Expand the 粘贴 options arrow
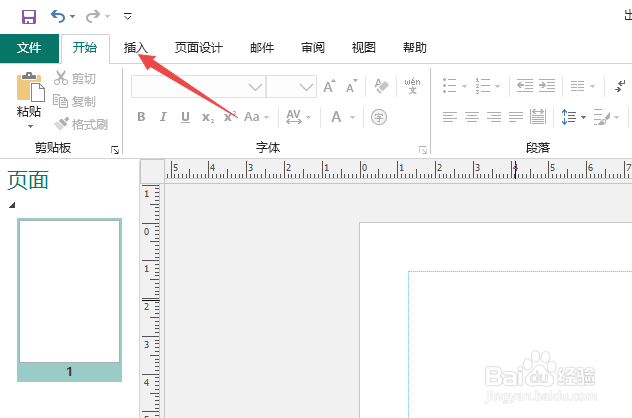The height and width of the screenshot is (418, 632). (30, 127)
